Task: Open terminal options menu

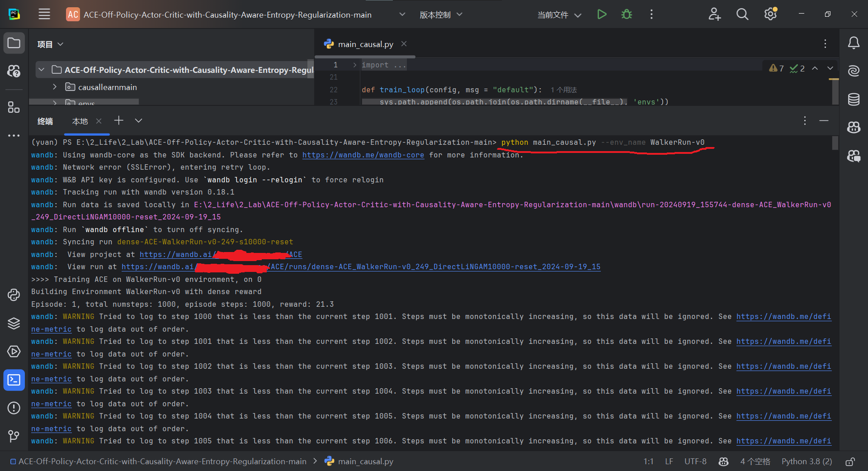Action: point(805,121)
